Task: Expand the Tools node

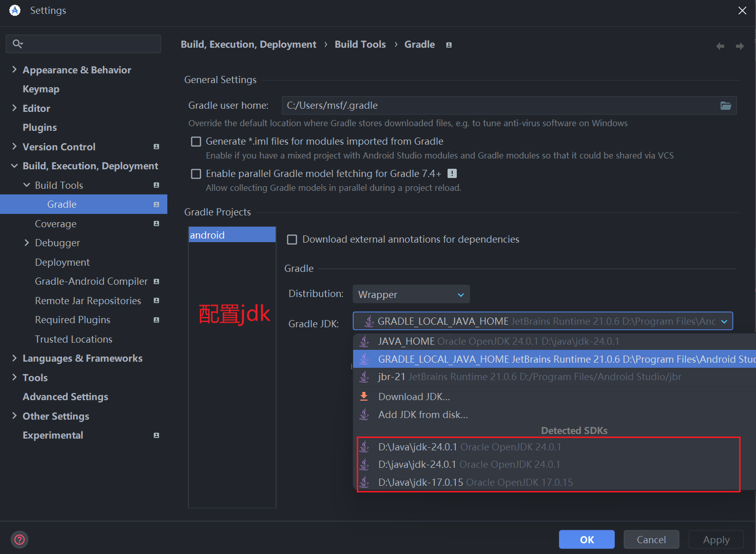Action: point(14,377)
